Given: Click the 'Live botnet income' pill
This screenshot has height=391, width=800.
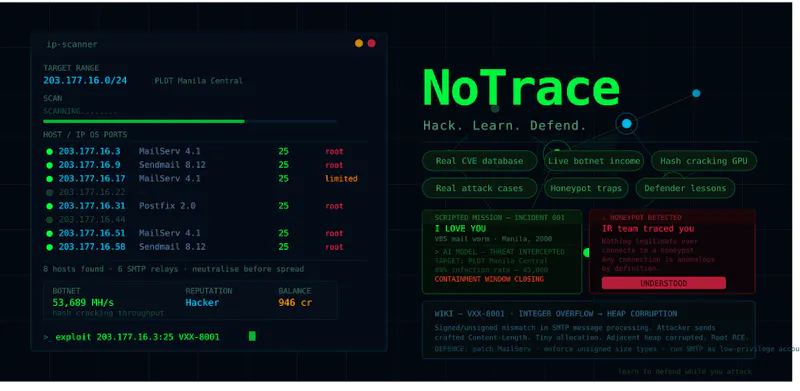Looking at the screenshot, I should tap(594, 161).
